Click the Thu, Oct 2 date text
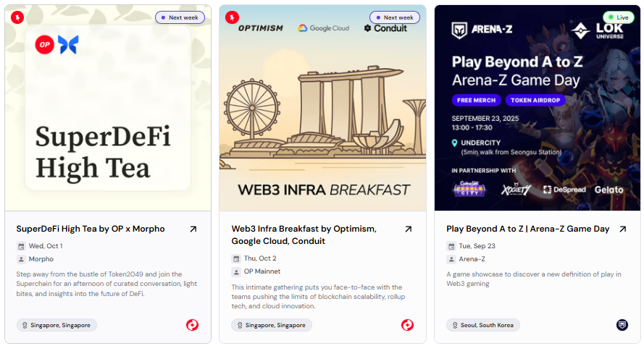 pos(260,258)
